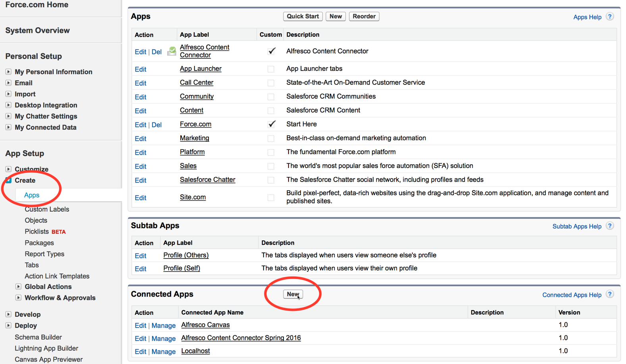Click the Connected Apps Help question mark icon
Viewport: 626px width, 364px height.
pyautogui.click(x=610, y=295)
